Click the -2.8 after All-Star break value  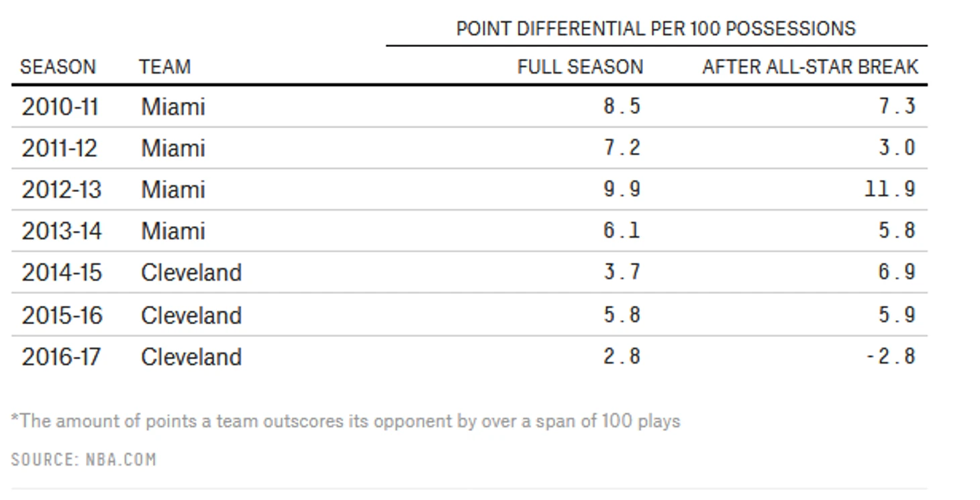tap(891, 356)
